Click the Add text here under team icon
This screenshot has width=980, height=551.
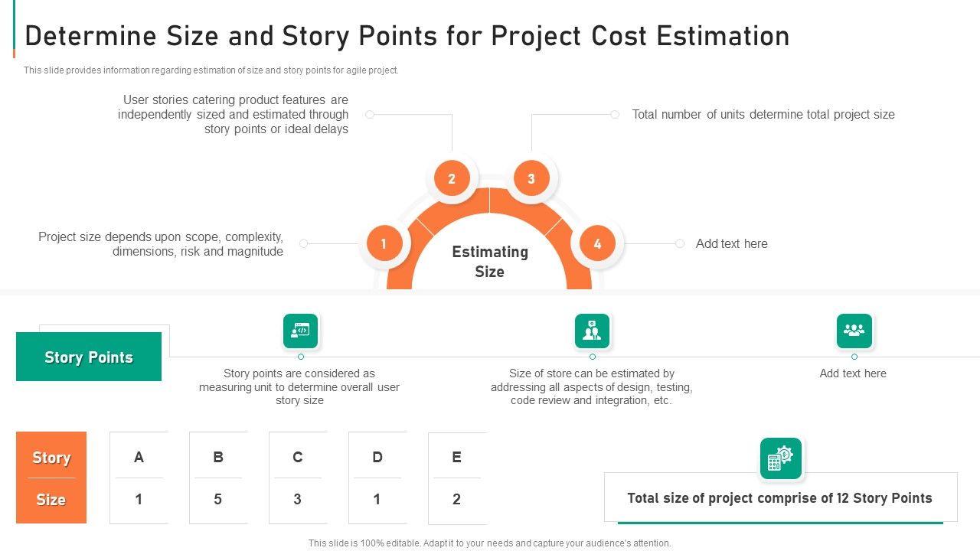tap(853, 373)
